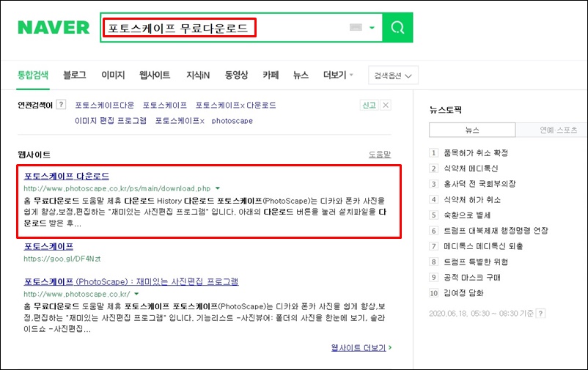Open the on-screen keyboard icon in search box
This screenshot has height=370, width=588.
click(x=356, y=27)
